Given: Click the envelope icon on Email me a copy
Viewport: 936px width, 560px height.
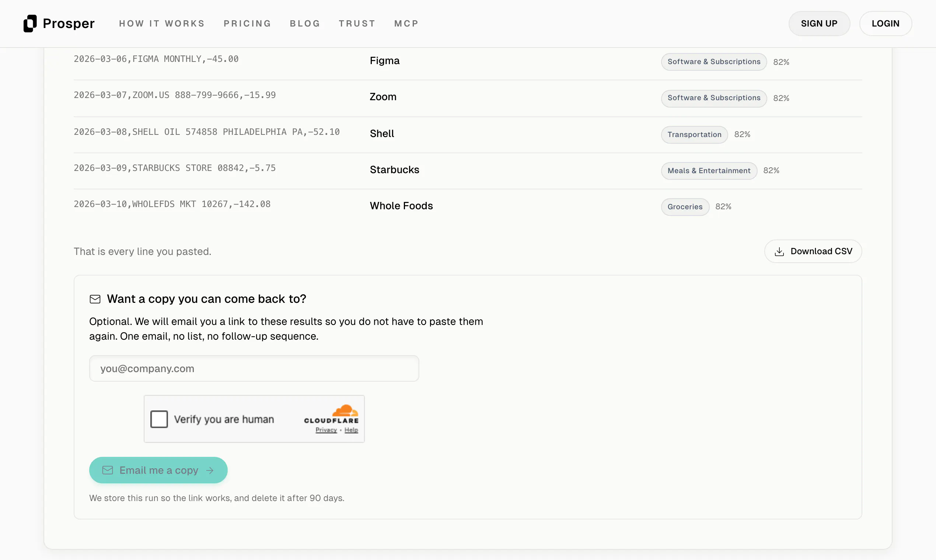Looking at the screenshot, I should point(108,470).
